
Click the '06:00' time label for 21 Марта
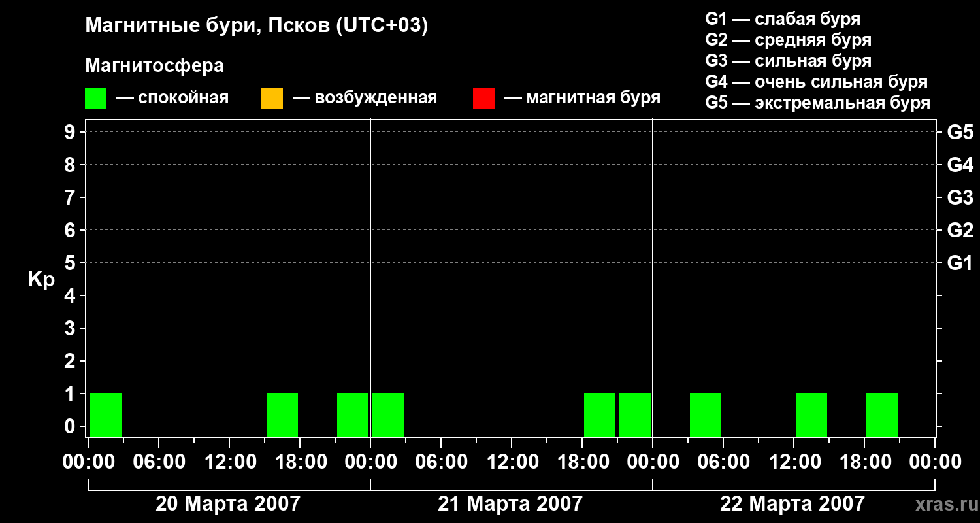[441, 462]
